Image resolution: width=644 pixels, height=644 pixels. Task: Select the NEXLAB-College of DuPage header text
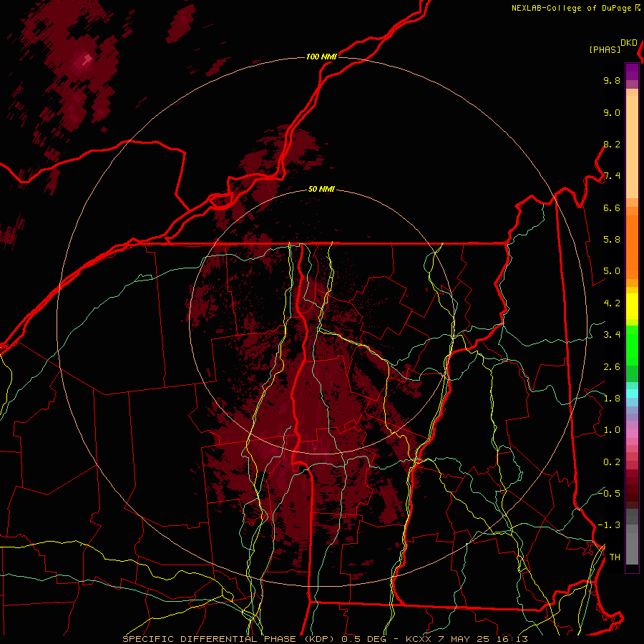point(571,8)
